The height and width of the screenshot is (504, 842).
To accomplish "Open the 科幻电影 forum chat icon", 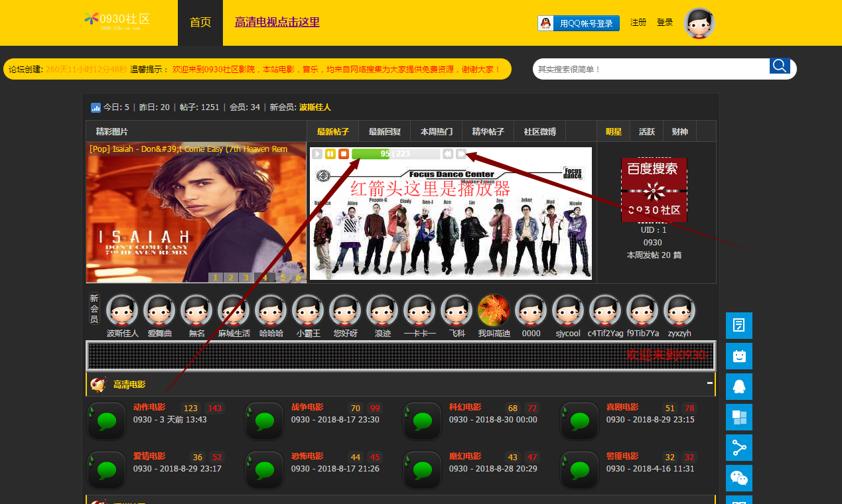I will pyautogui.click(x=423, y=421).
